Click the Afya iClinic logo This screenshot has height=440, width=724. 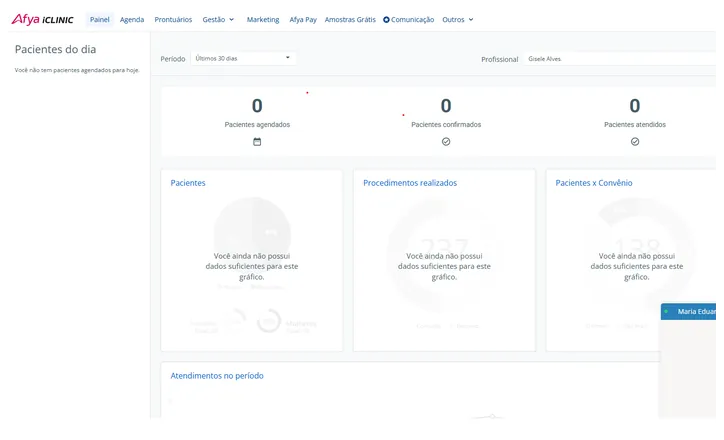pos(42,19)
